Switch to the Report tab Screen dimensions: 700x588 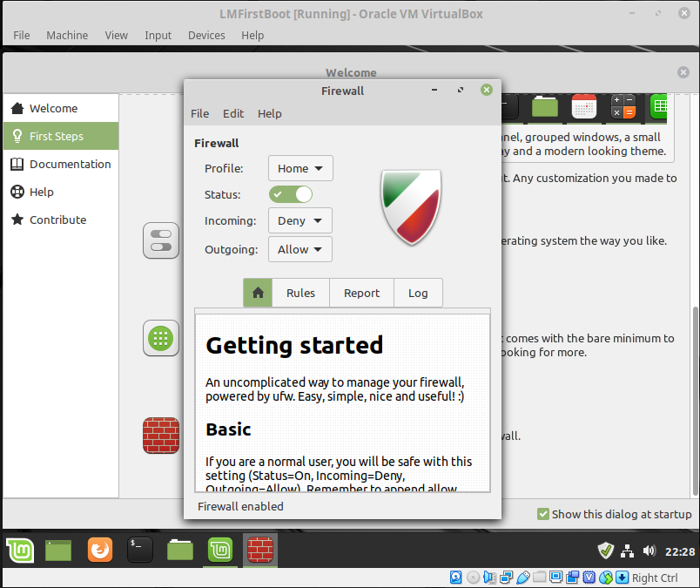coord(361,293)
